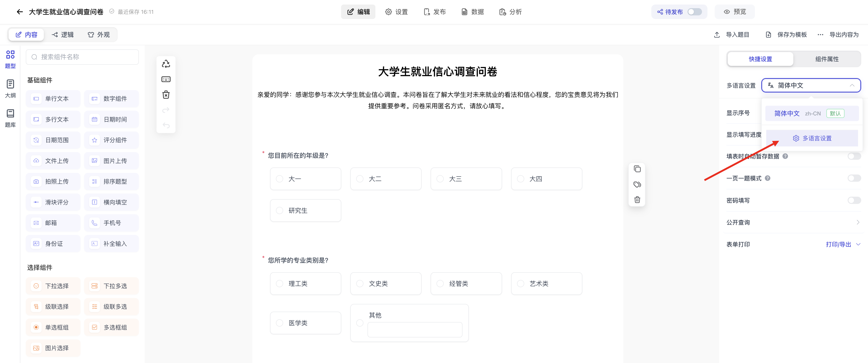This screenshot has width=868, height=363.
Task: Select the 内容 sub-tab
Action: [x=26, y=34]
